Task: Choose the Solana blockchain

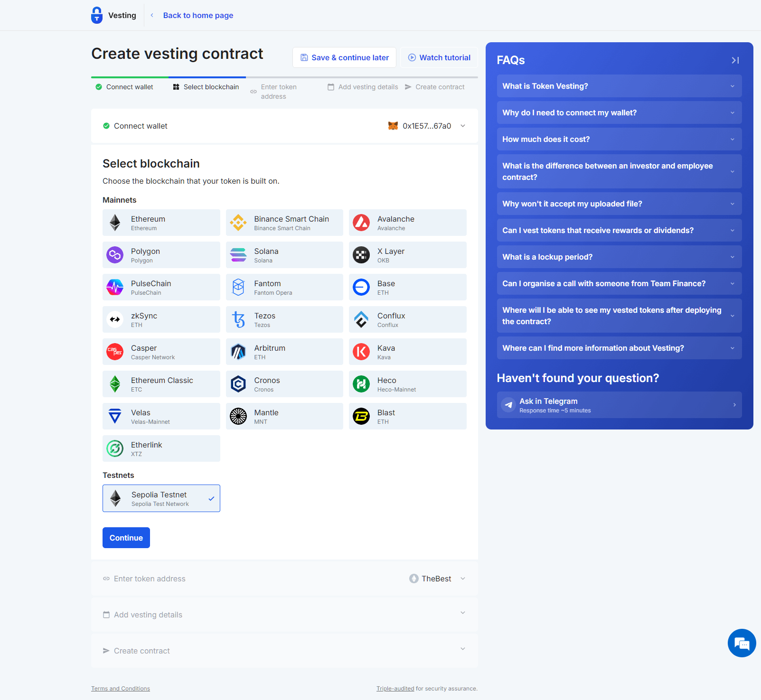Action: pyautogui.click(x=284, y=255)
